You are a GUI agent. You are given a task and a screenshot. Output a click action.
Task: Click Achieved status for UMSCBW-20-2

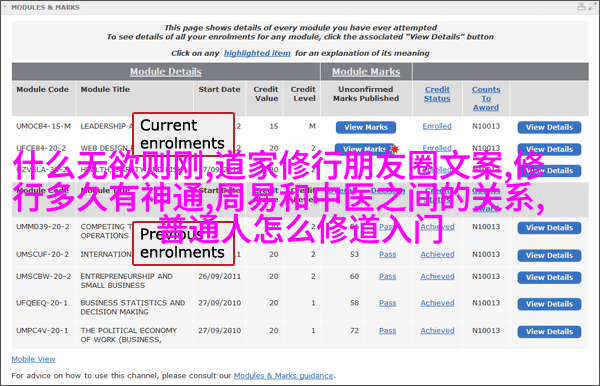[x=437, y=276]
